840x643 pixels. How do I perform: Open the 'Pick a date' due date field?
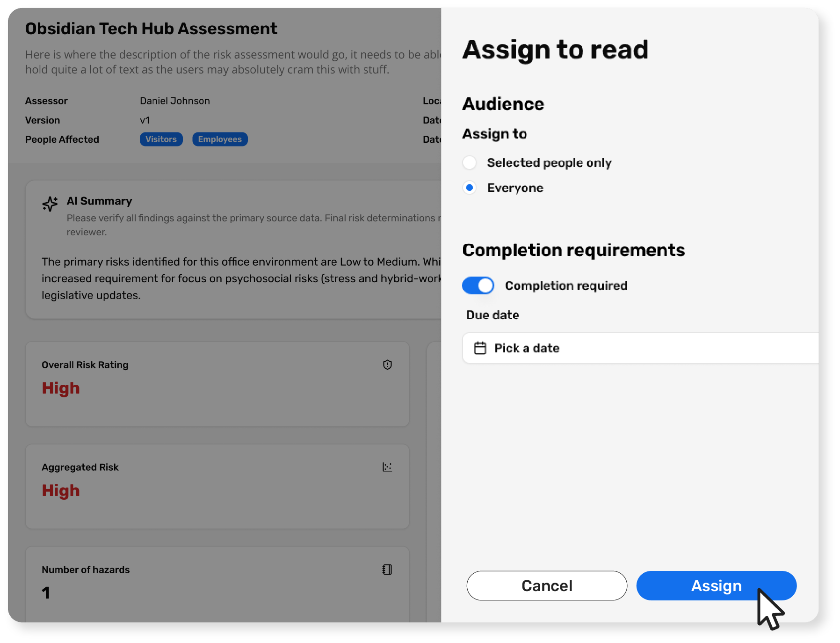(x=640, y=348)
